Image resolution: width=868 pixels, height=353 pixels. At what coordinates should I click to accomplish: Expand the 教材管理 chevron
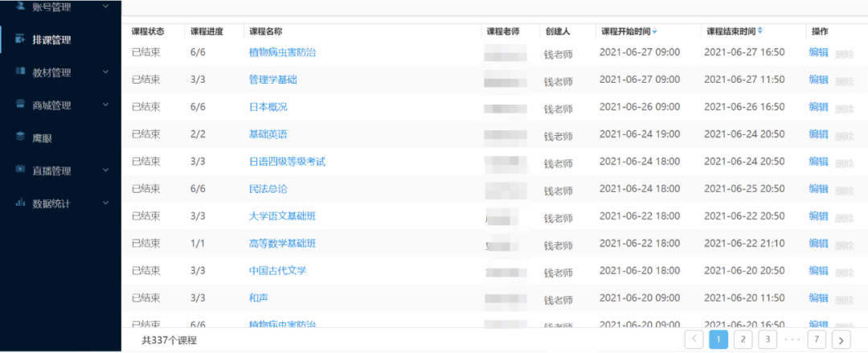click(106, 72)
